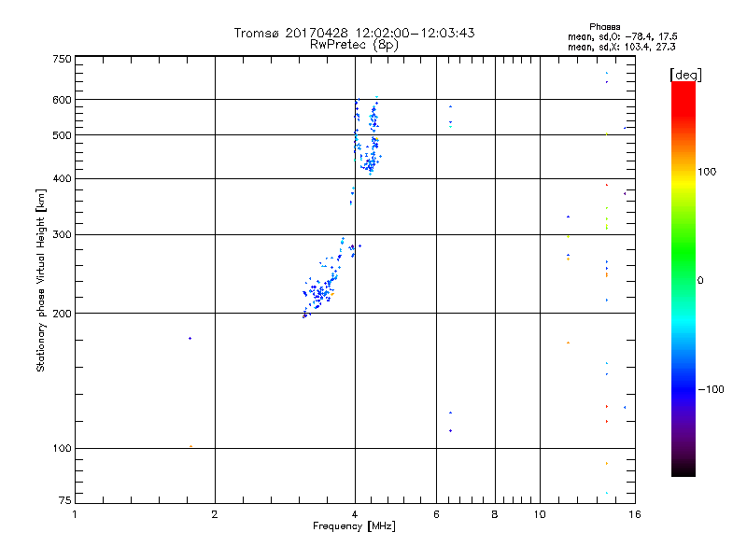
Task: Click the orange point at 100 km line
Action: click(190, 446)
